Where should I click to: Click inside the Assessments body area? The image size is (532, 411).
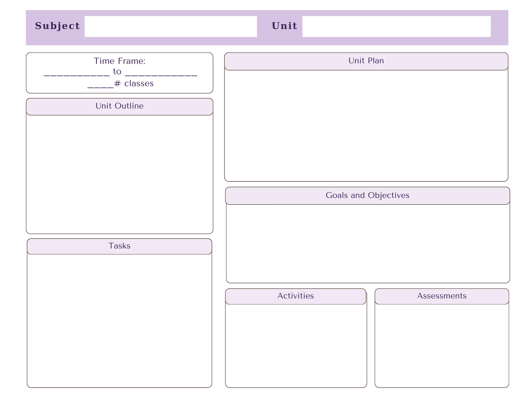(442, 346)
